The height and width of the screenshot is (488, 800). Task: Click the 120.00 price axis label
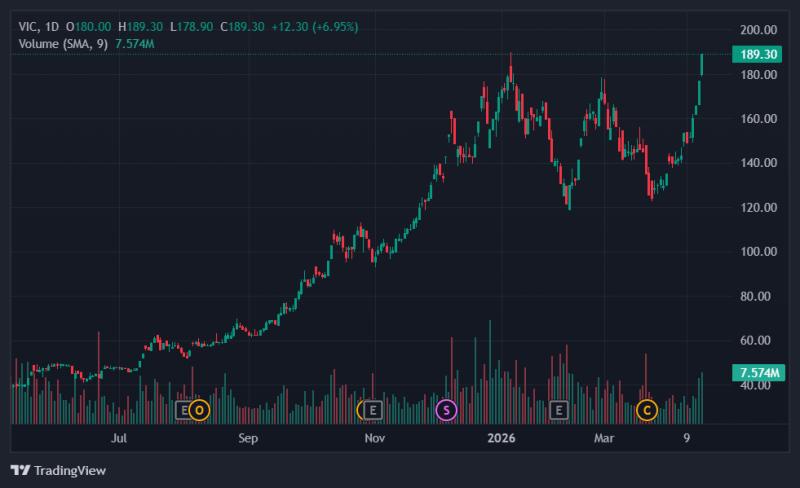pyautogui.click(x=759, y=207)
